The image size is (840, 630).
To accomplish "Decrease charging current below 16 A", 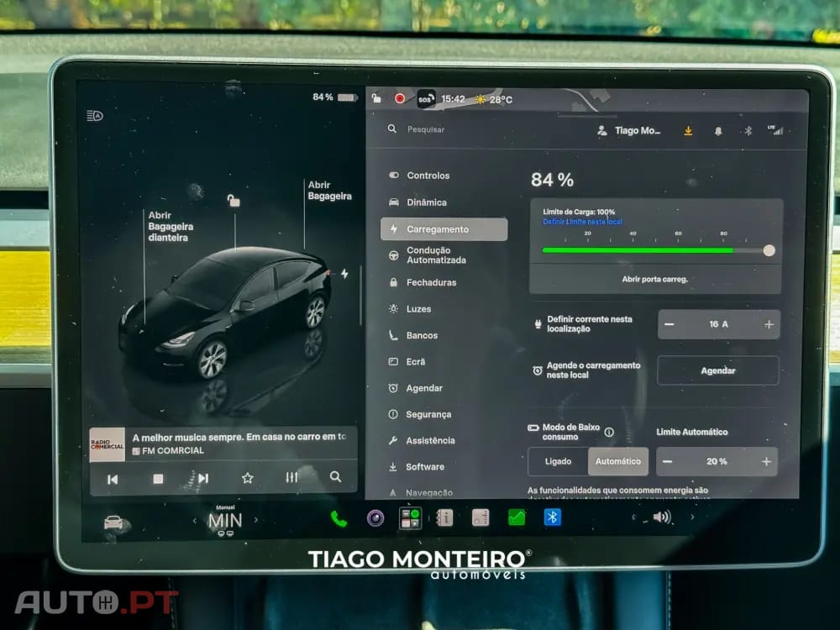I will pos(669,324).
